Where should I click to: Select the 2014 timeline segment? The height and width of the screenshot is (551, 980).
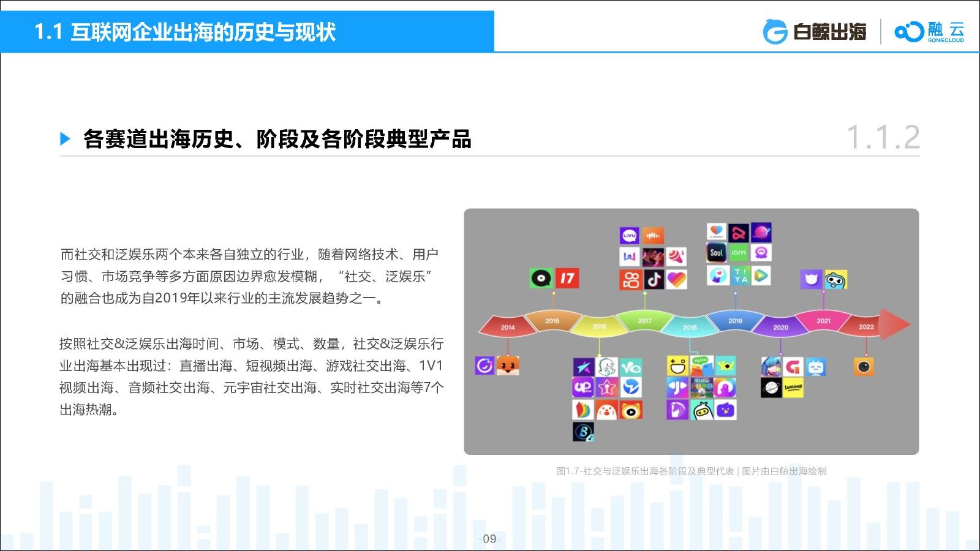[507, 326]
